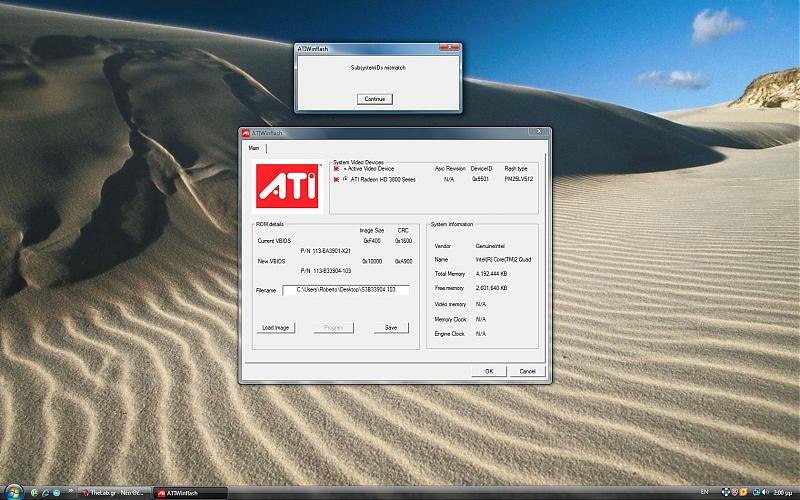Click the Total Memory value 4,192,444 KB
Viewport: 800px width, 500px height.
tap(491, 274)
